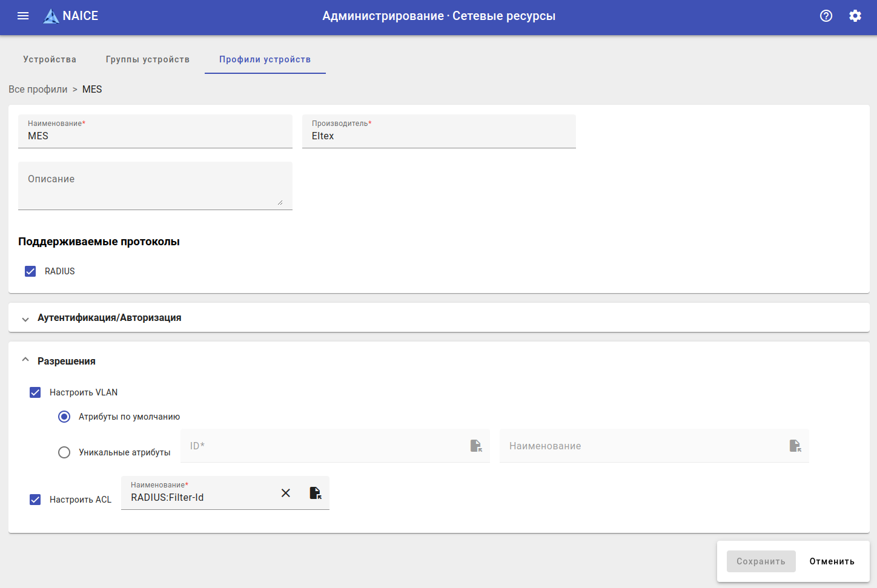Switch to the Устройства tab

click(x=50, y=59)
